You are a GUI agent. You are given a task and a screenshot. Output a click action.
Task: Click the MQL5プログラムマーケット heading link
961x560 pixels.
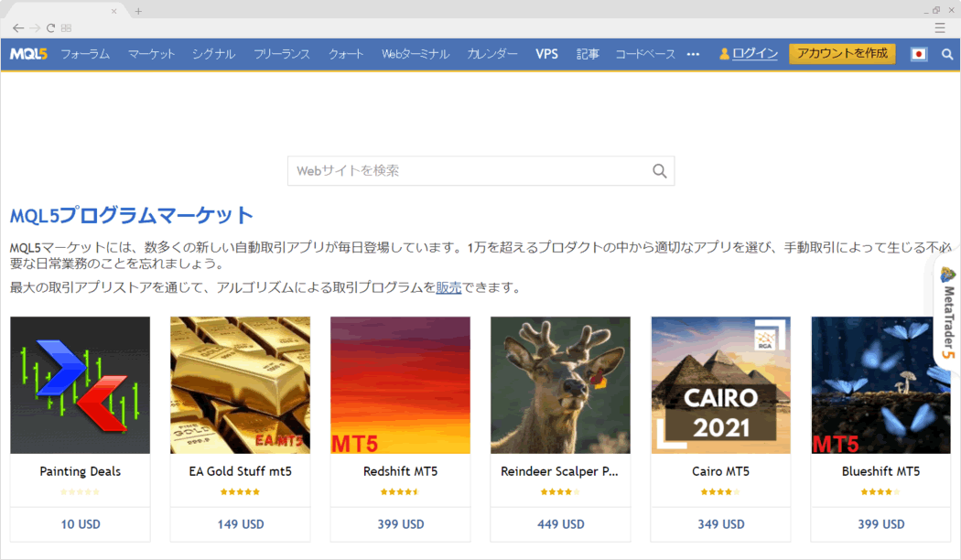131,216
